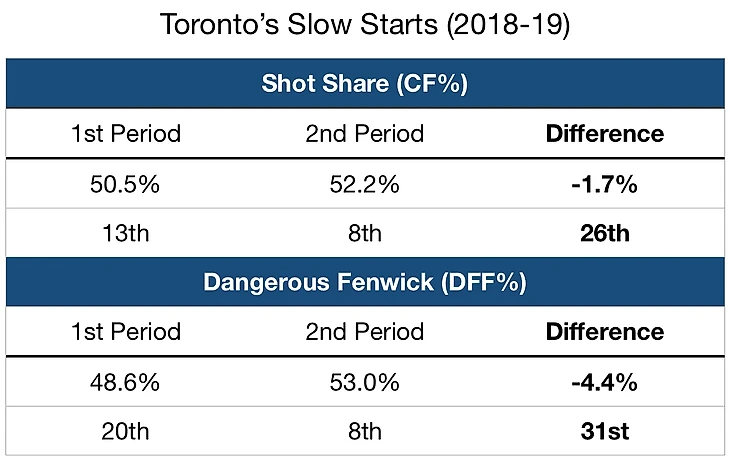Click 1st Period label under Shot Share

126,134
